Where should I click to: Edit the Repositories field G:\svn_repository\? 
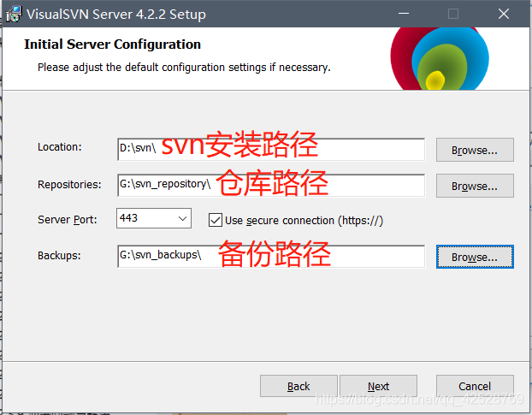[271, 186]
